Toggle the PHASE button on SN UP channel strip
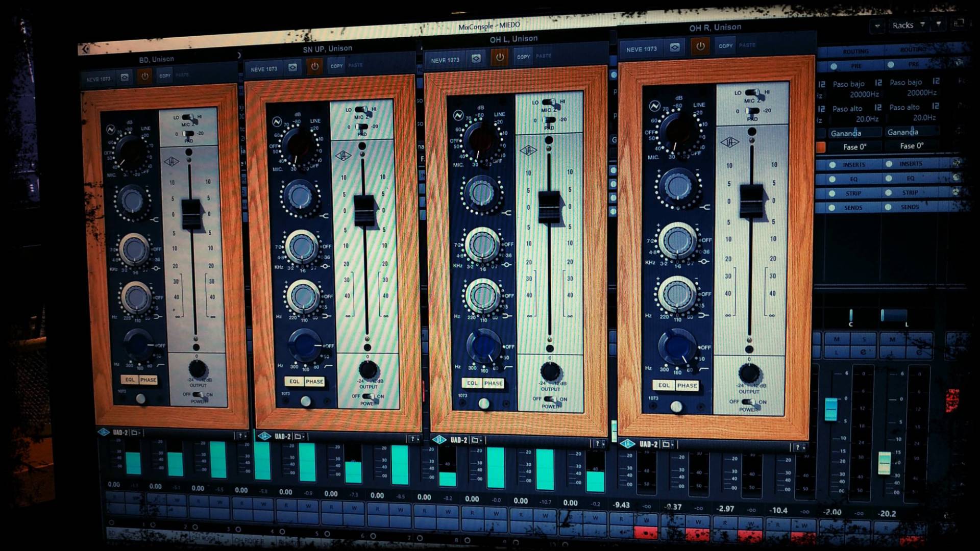 pyautogui.click(x=314, y=382)
